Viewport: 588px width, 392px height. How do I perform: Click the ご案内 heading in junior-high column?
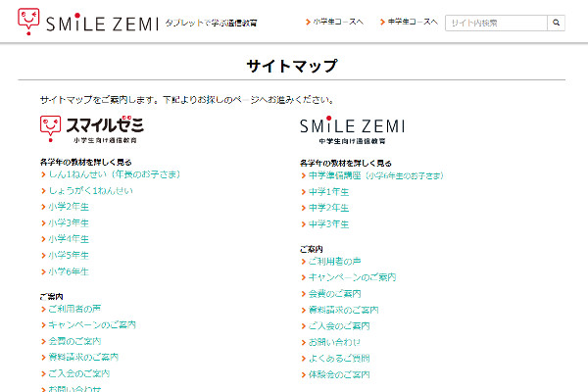tap(312, 249)
